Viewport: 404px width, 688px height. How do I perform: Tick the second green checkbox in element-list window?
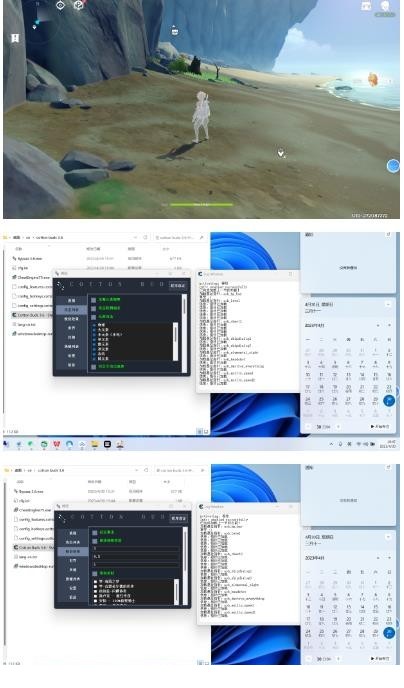coord(93,308)
